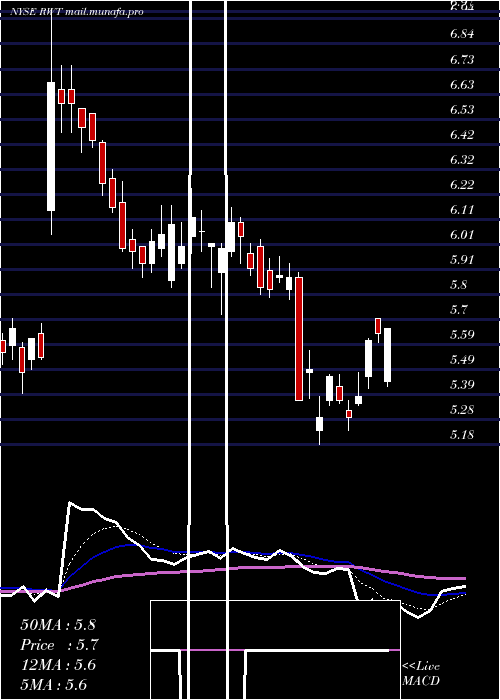
Task: Click the 'NYSE RWT mail.munafa.pro' chart title
Action: [77, 12]
